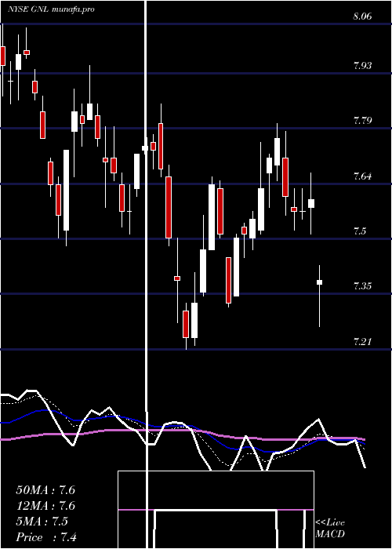The height and width of the screenshot is (549, 392).
Task: Click the last white candle near 7.35
Action: coord(319,282)
